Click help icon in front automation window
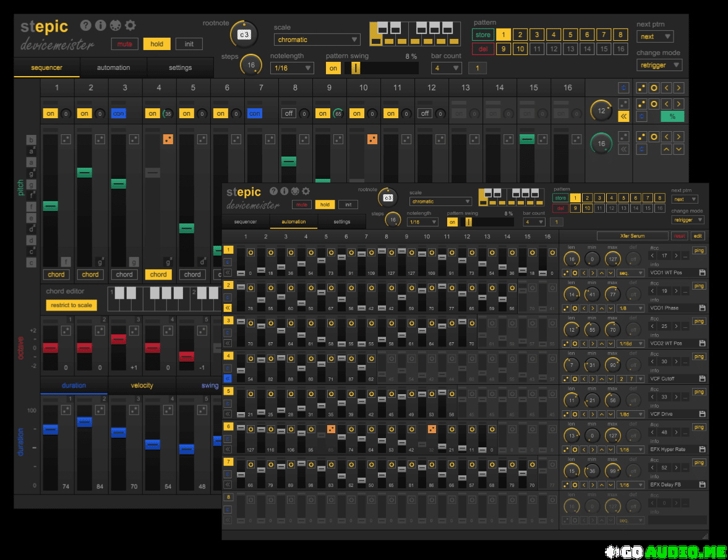Image resolution: width=728 pixels, height=560 pixels. tap(273, 191)
